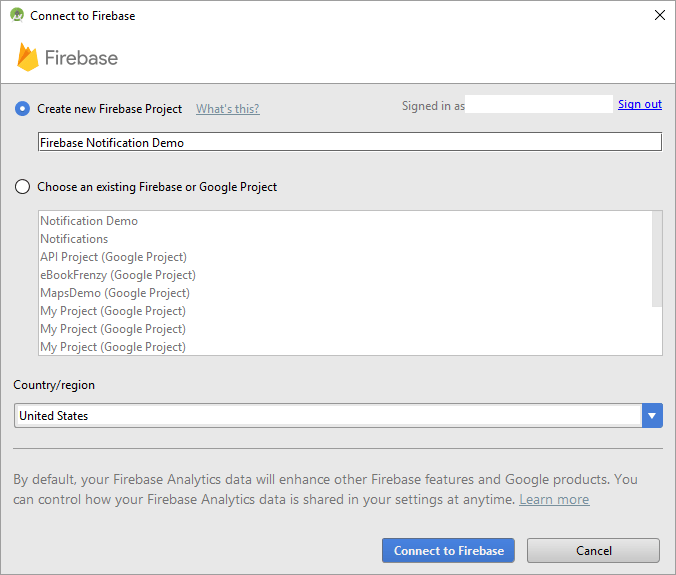This screenshot has height=575, width=676.
Task: Click the Sign out link
Action: (639, 104)
